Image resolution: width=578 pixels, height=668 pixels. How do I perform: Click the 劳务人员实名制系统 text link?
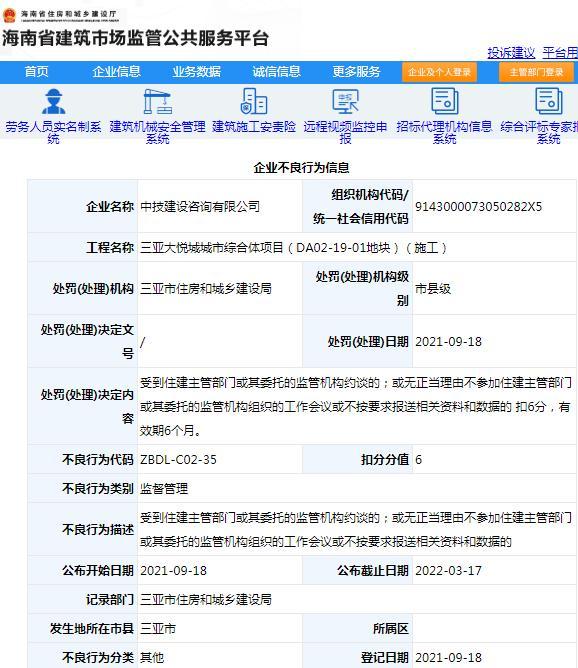pos(53,132)
